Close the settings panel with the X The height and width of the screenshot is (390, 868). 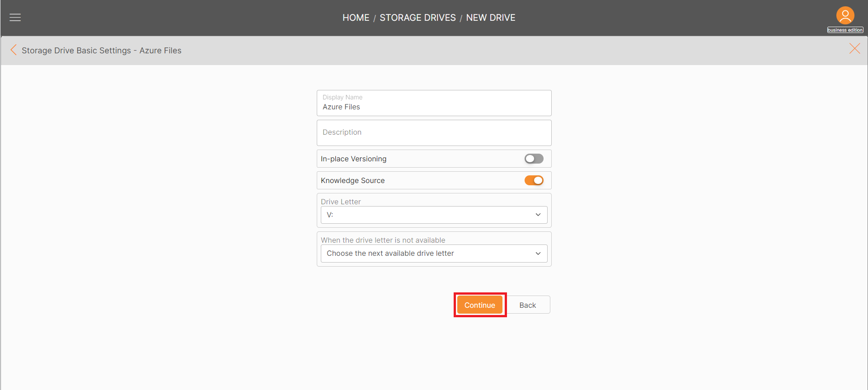[x=854, y=48]
